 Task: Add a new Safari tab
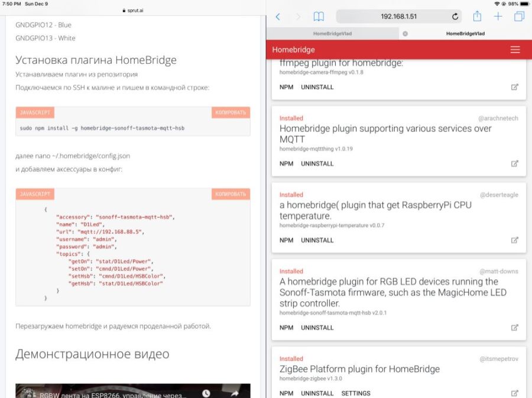pyautogui.click(x=498, y=17)
